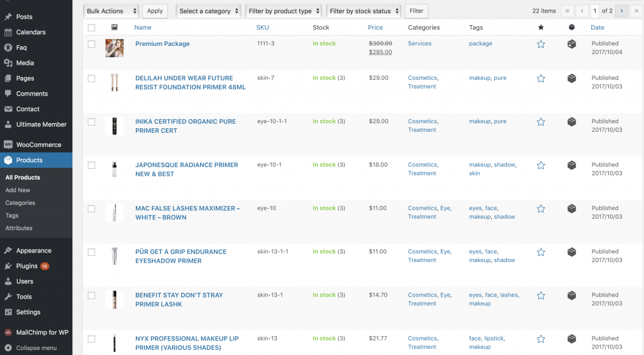Image resolution: width=644 pixels, height=355 pixels.
Task: Click product type cube icon for Premium Package
Action: coord(572,44)
